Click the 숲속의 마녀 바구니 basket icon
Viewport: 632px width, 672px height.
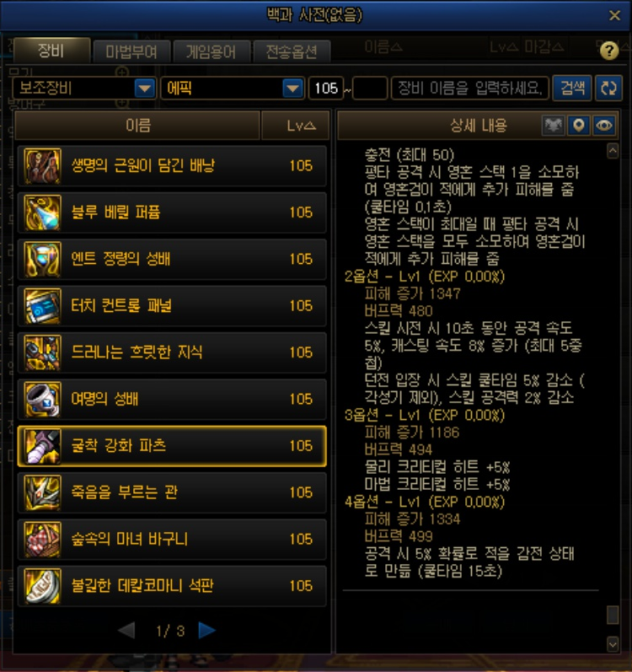[42, 539]
